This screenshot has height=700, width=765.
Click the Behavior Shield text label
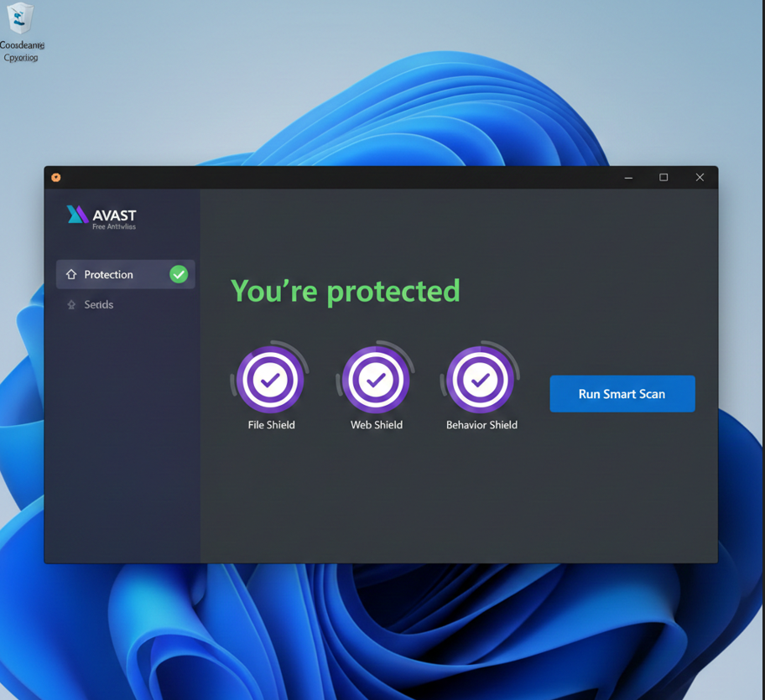click(x=481, y=425)
